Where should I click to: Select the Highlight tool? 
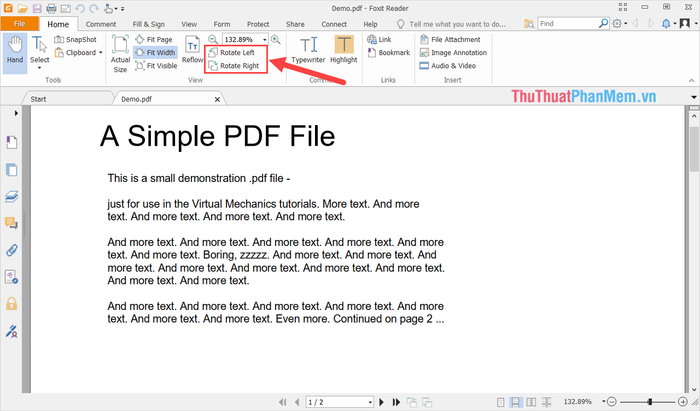click(x=344, y=50)
